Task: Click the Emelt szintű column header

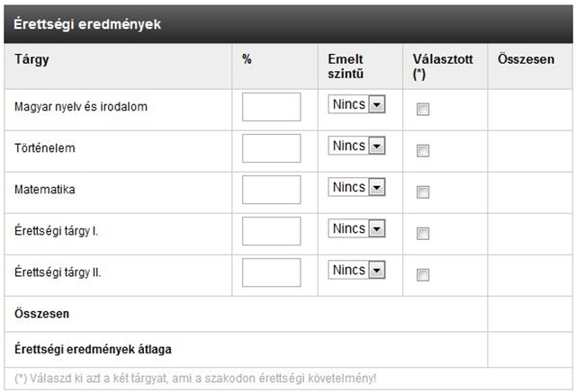Action: click(x=346, y=66)
